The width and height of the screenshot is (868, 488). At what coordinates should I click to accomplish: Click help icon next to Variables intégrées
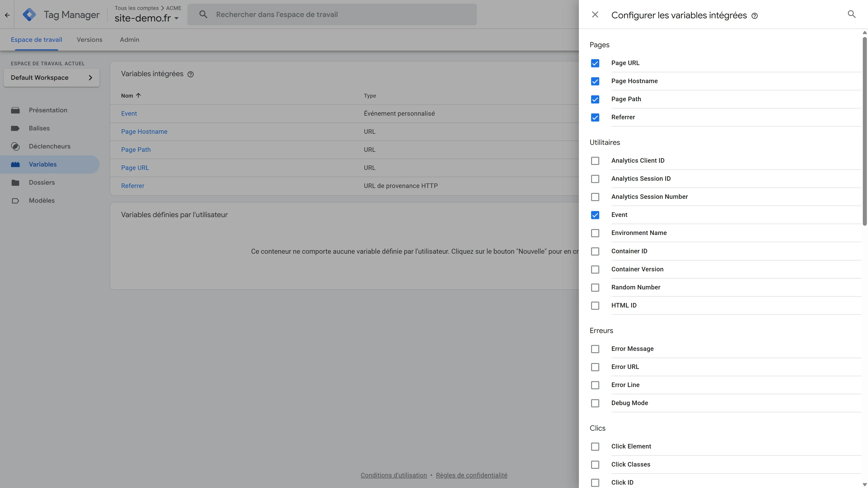[190, 74]
